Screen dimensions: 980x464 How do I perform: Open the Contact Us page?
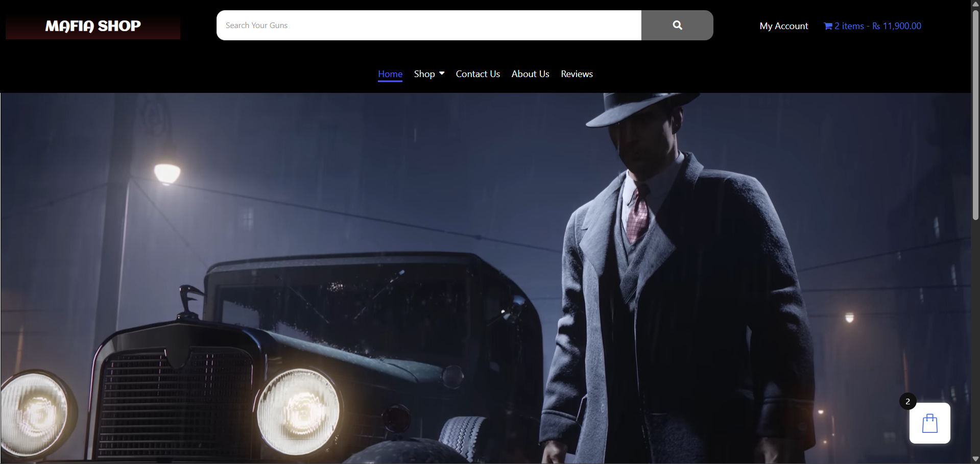[x=477, y=74]
